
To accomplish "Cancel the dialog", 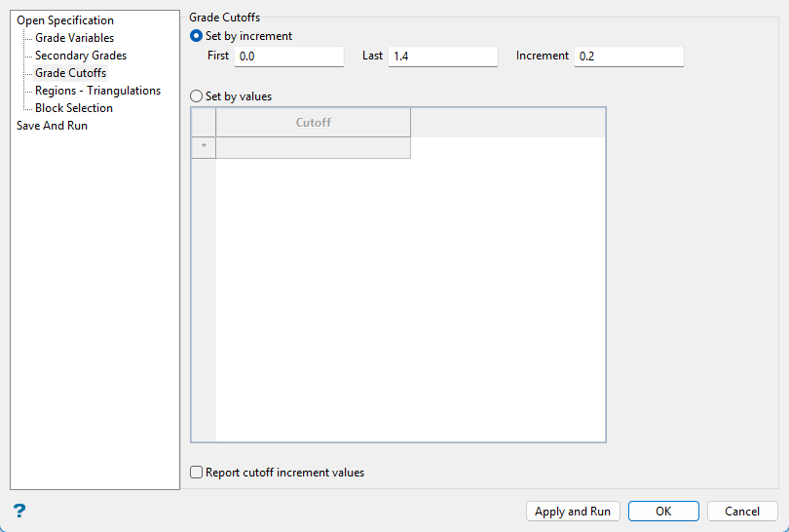I will pos(742,512).
